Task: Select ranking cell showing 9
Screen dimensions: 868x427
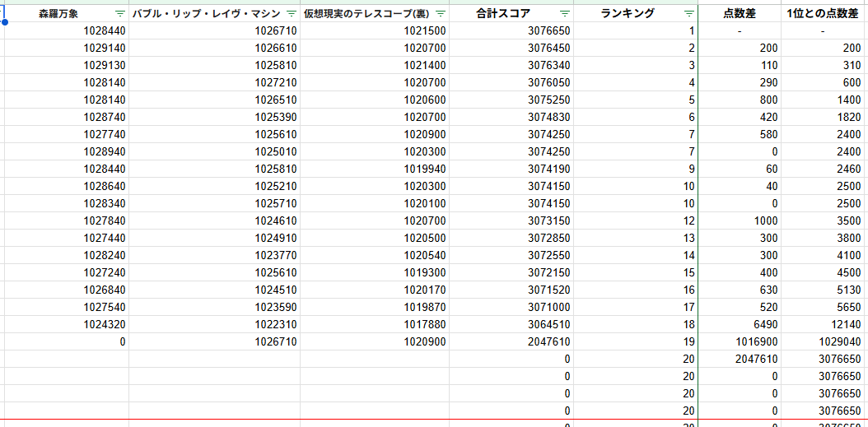Action: coord(636,169)
